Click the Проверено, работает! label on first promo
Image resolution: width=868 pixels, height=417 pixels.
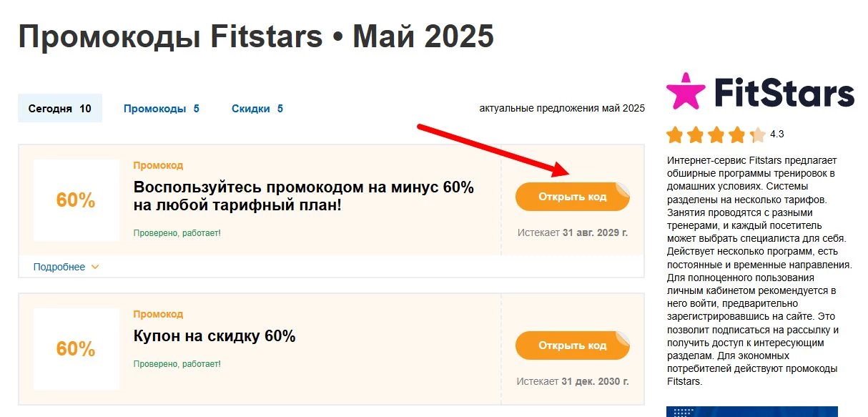177,232
